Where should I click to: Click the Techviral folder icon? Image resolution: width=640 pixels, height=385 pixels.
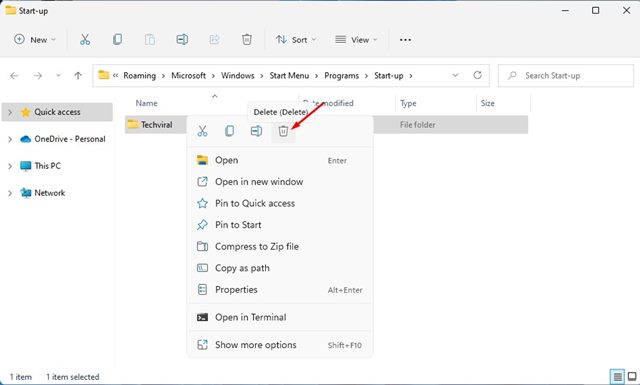point(133,124)
